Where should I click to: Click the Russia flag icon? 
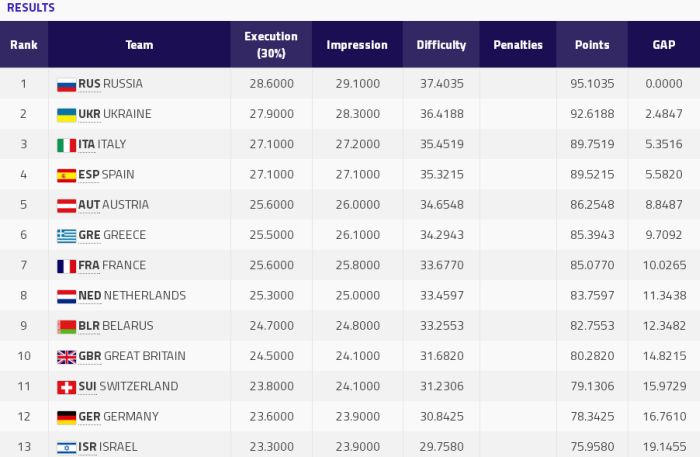66,84
